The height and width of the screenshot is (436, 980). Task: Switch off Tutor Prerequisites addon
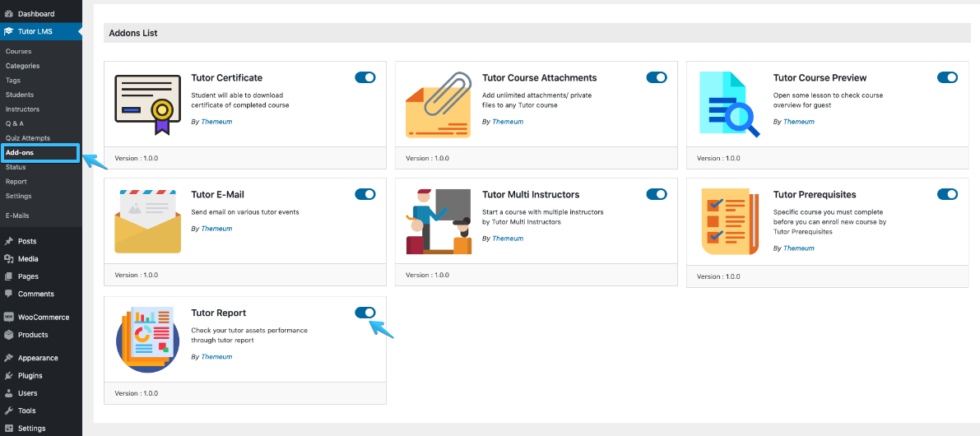[x=948, y=194]
